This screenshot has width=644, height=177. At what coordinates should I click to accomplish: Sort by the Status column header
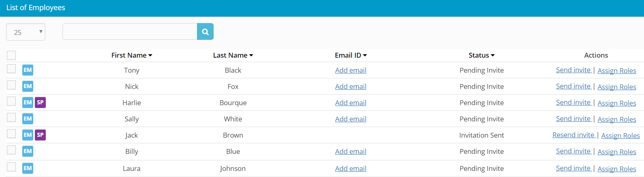[x=481, y=55]
